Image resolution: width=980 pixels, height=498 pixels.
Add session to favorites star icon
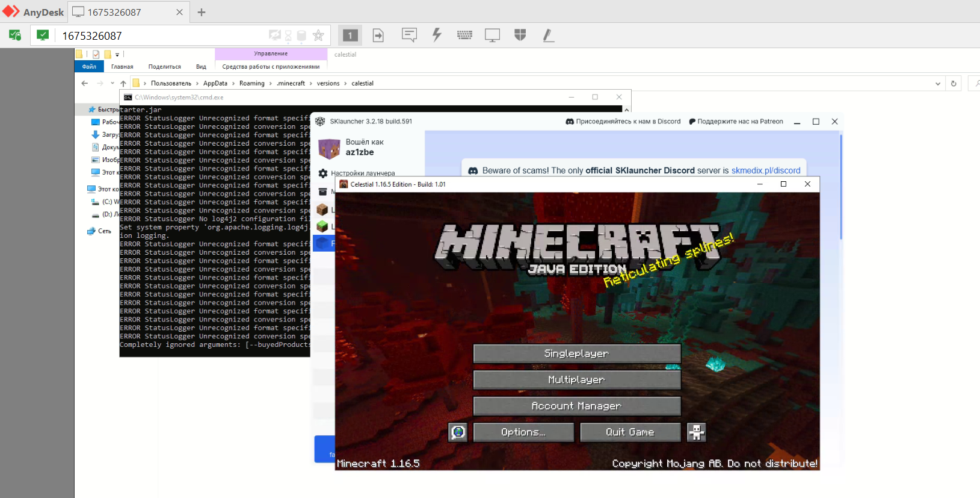pos(318,36)
